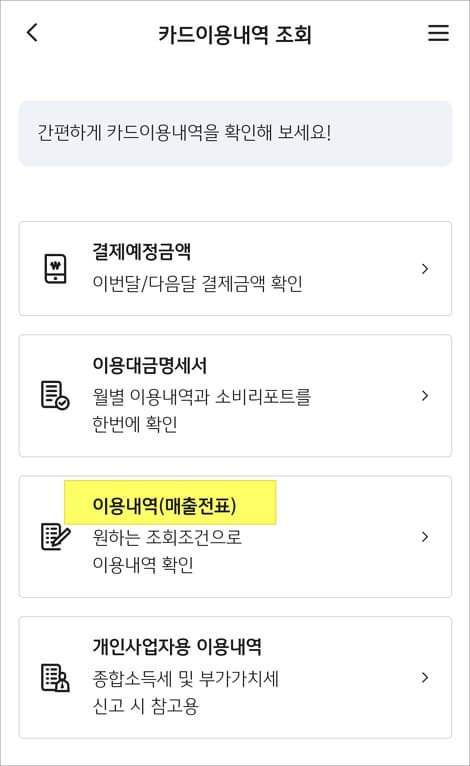
Task: Go back using the top-left arrow
Action: click(x=32, y=33)
